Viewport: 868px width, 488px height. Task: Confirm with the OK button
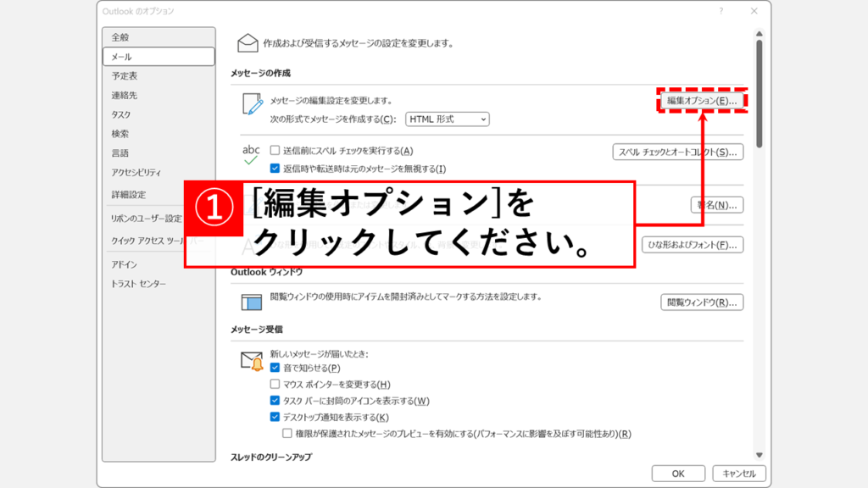678,474
